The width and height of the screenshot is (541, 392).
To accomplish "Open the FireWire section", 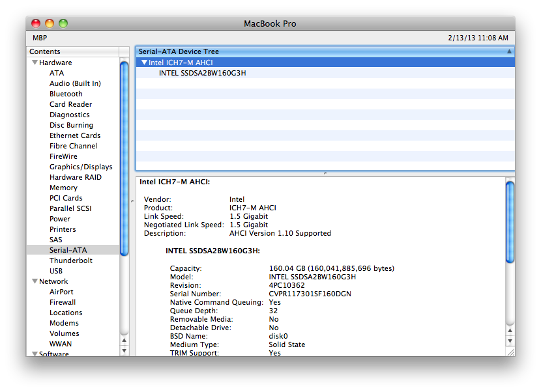I will pyautogui.click(x=63, y=156).
